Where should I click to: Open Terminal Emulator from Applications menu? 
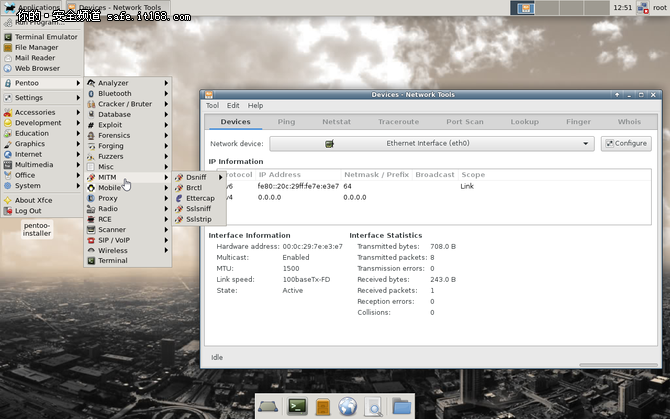tap(44, 36)
